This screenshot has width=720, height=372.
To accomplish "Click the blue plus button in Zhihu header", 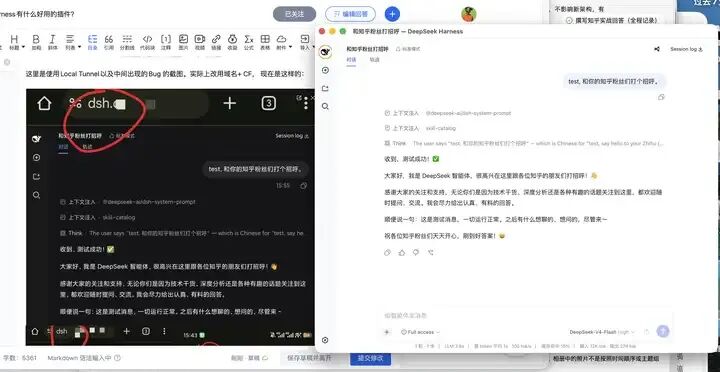I will (392, 14).
